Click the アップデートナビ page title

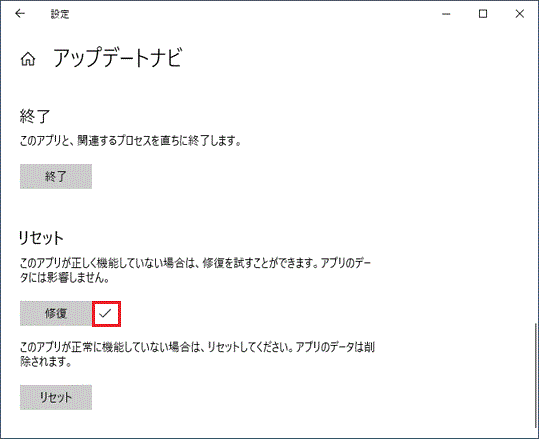click(118, 57)
